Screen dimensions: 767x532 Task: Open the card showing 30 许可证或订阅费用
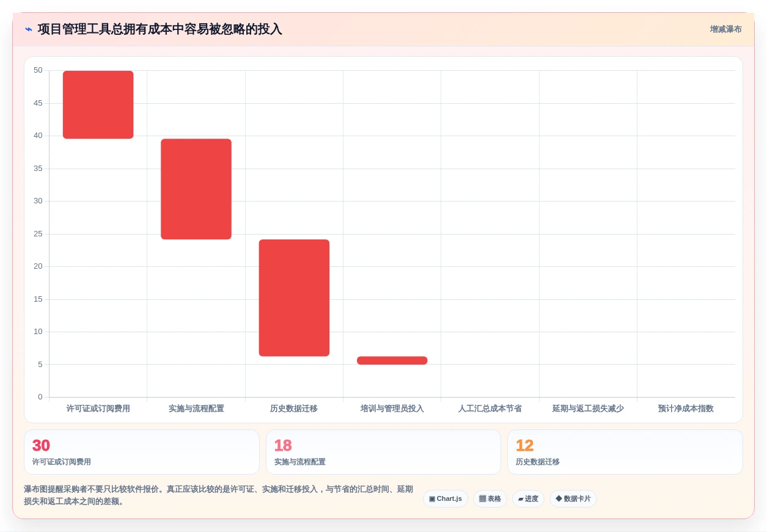click(142, 452)
